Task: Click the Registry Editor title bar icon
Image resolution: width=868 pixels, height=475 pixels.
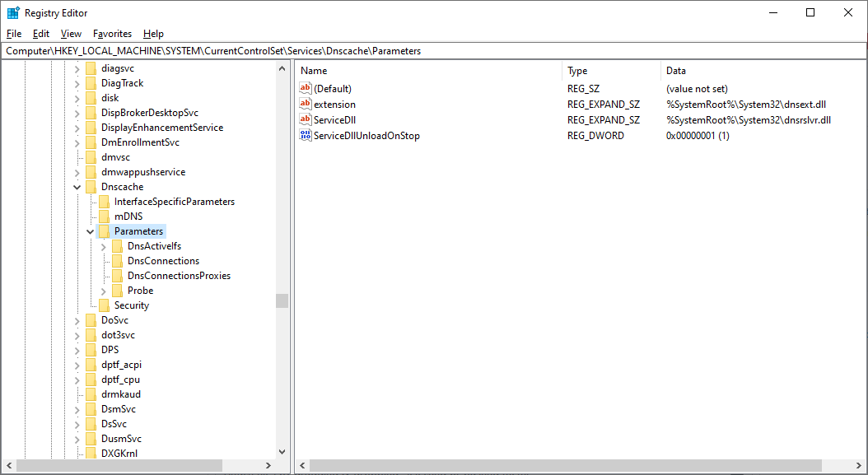Action: point(13,12)
